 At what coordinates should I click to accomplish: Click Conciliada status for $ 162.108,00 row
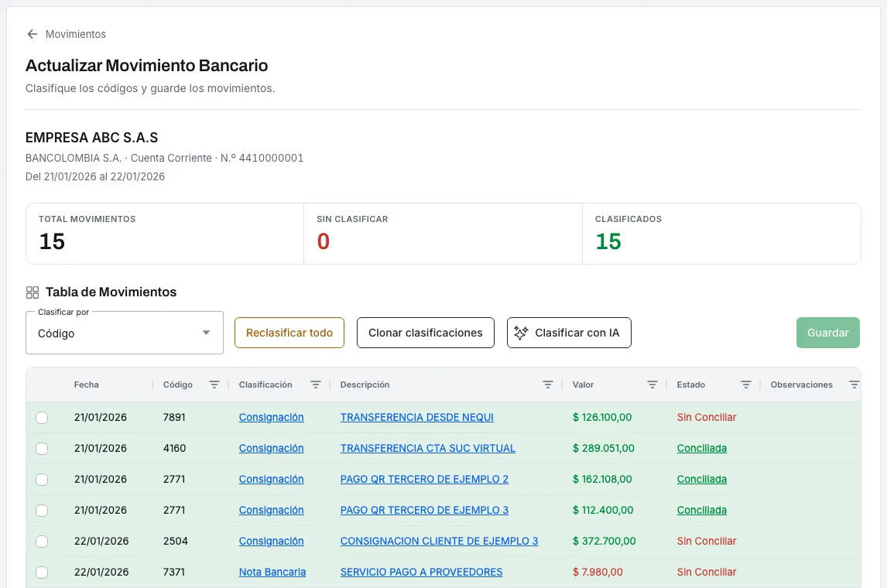[x=701, y=480]
